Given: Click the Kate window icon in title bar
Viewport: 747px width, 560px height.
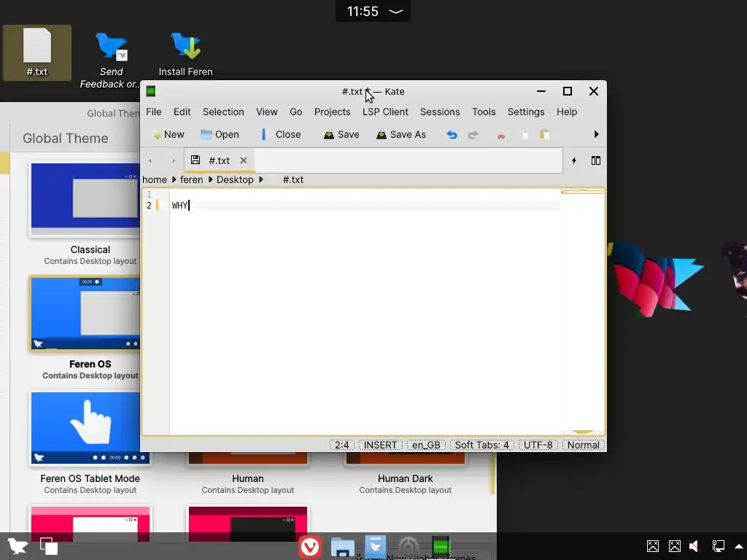Looking at the screenshot, I should (151, 91).
